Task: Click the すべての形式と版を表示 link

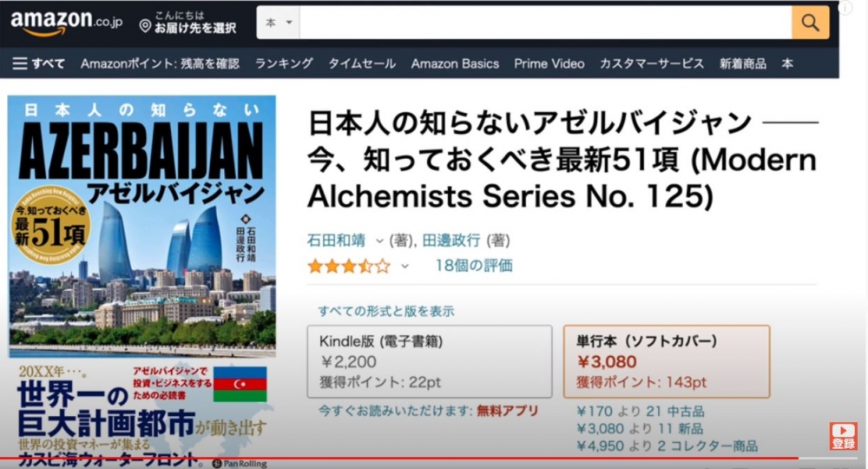Action: (386, 311)
